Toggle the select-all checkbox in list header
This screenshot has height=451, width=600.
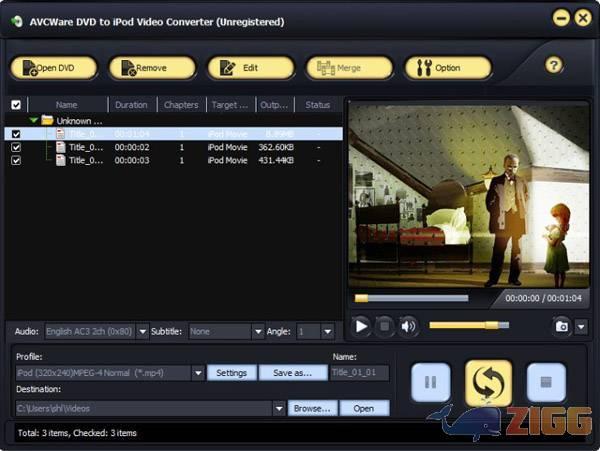pos(15,104)
